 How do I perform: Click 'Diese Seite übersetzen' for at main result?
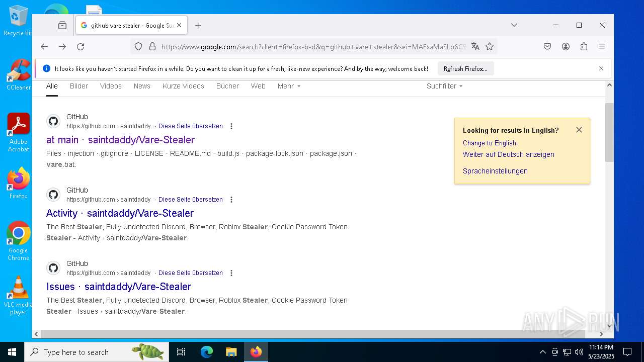pos(191,126)
